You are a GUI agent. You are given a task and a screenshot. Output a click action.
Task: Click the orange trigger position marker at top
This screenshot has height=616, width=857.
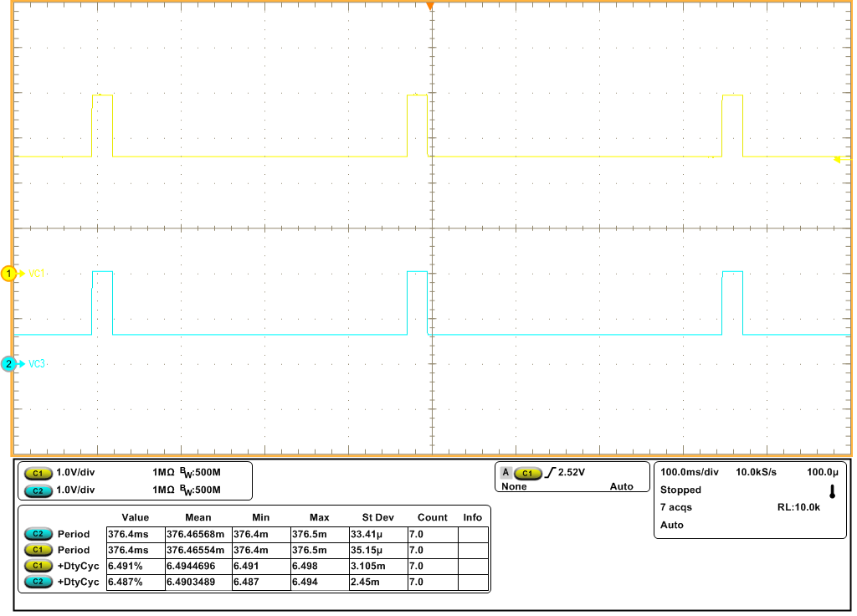click(429, 7)
